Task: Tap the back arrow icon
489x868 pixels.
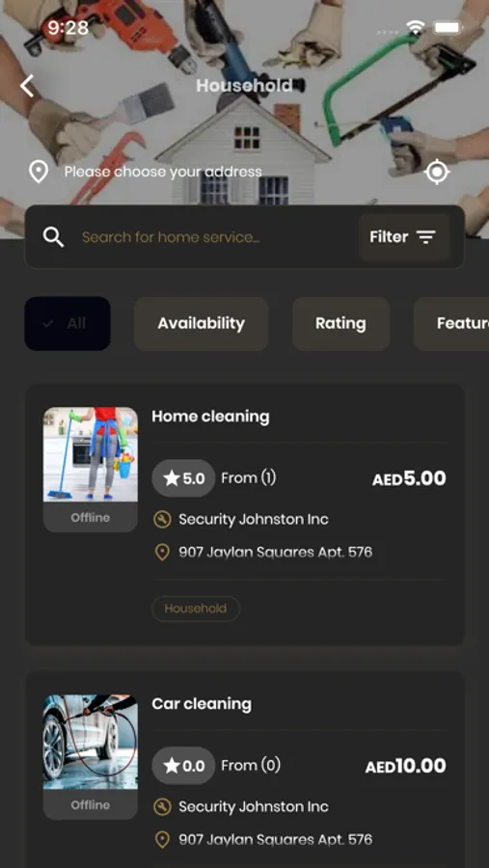Action: (27, 86)
